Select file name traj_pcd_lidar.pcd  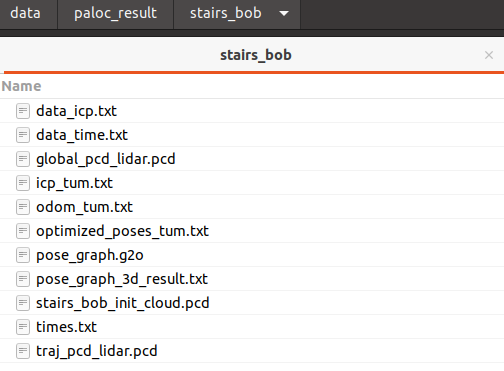97,351
